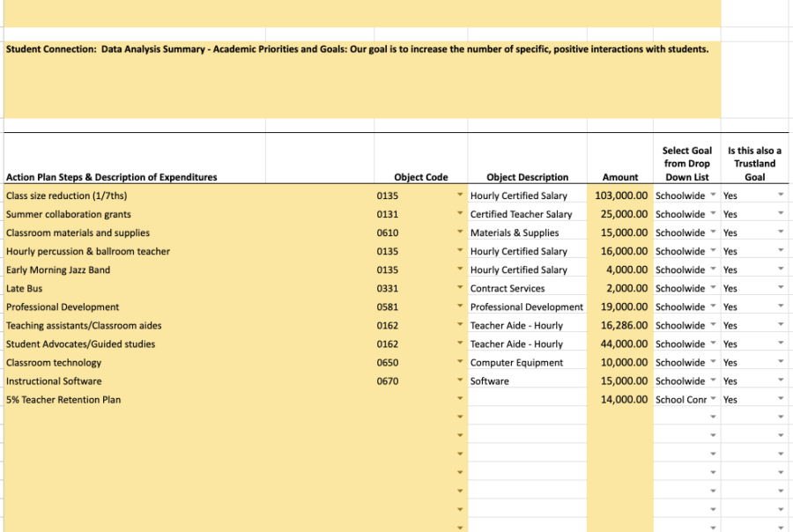Open Object Code dropdown for Professional Development row
This screenshot has height=532, width=793.
pyautogui.click(x=460, y=306)
